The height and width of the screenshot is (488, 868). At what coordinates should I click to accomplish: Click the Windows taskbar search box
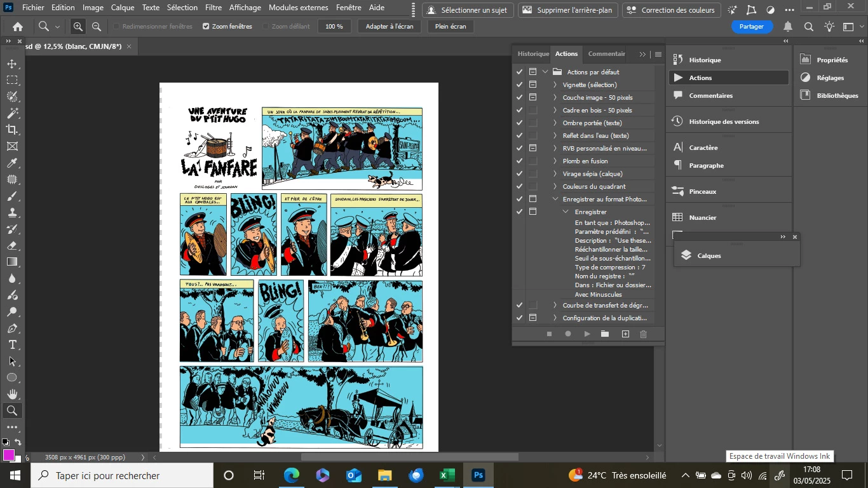[x=122, y=475]
